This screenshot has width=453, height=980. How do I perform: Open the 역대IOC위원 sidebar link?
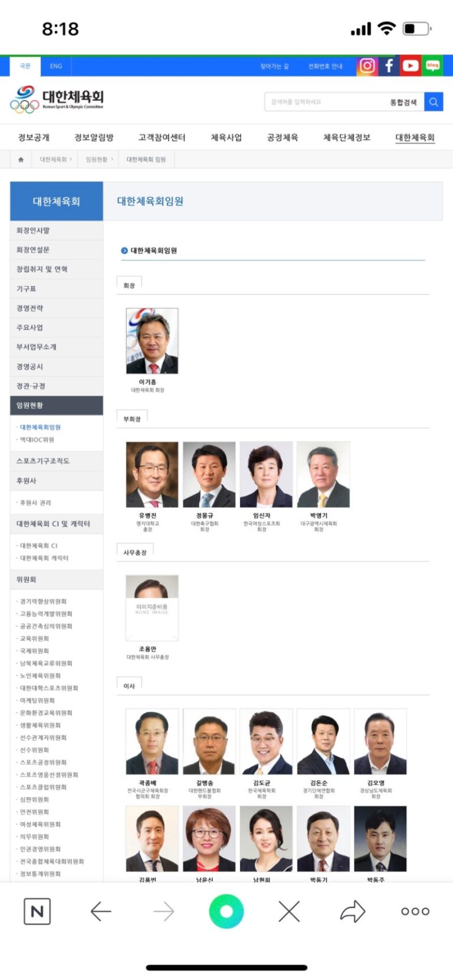click(37, 440)
